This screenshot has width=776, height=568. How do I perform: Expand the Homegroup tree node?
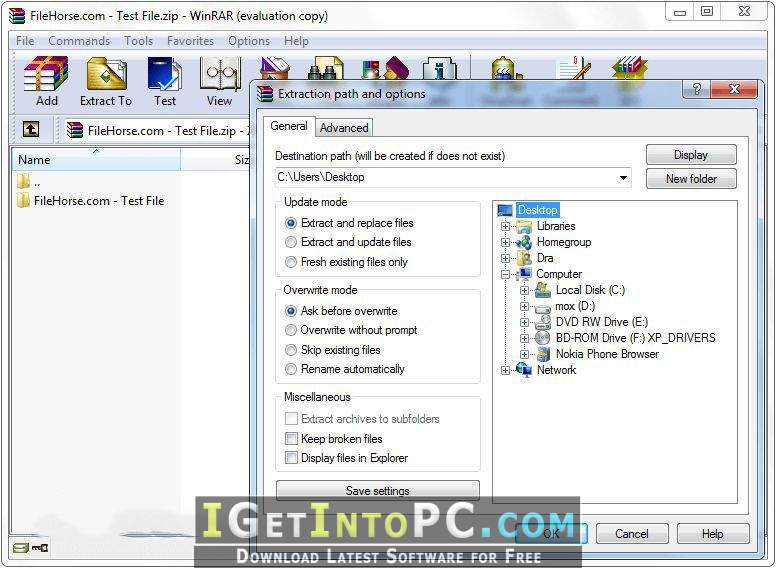pos(505,242)
